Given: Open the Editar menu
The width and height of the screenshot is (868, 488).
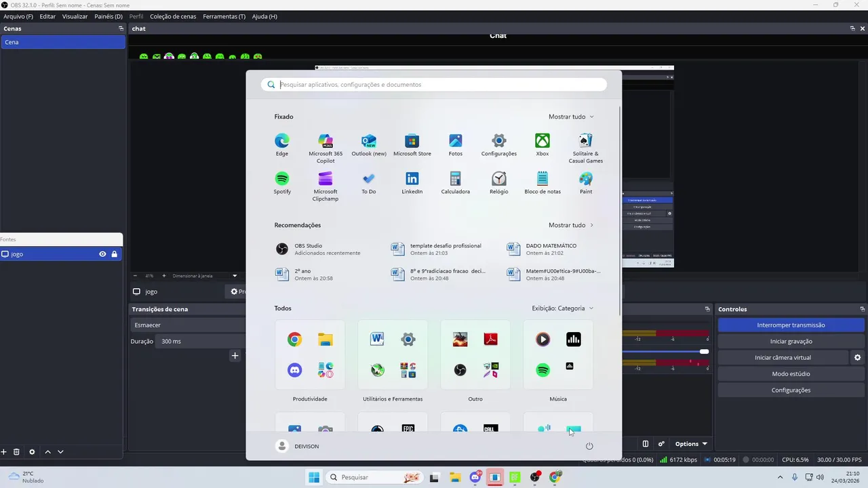Looking at the screenshot, I should [x=47, y=16].
